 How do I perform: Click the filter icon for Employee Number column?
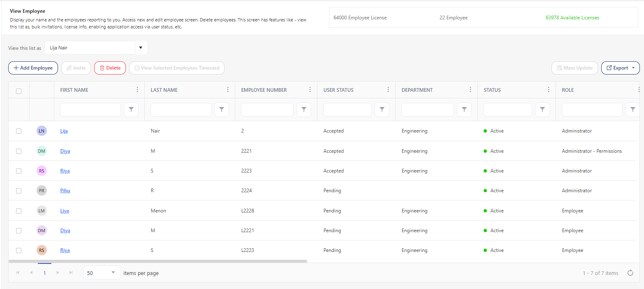tap(304, 110)
